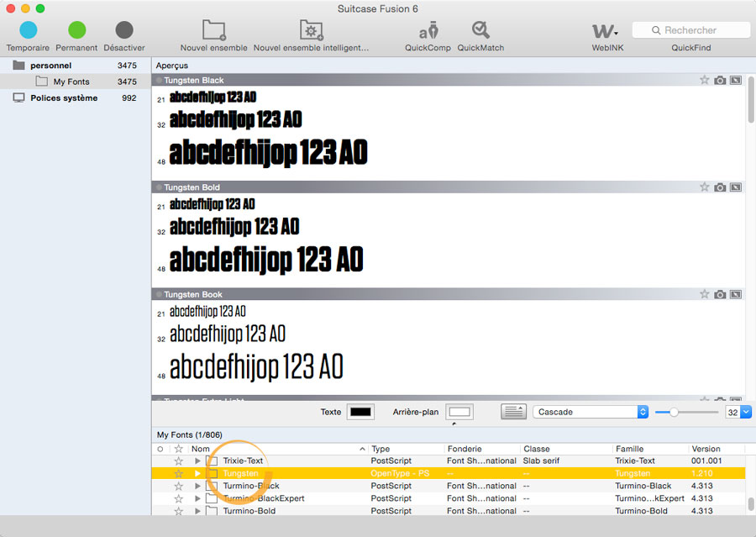Click the 'Slab serif' class cell
Screen dimensions: 756x537
pyautogui.click(x=541, y=461)
